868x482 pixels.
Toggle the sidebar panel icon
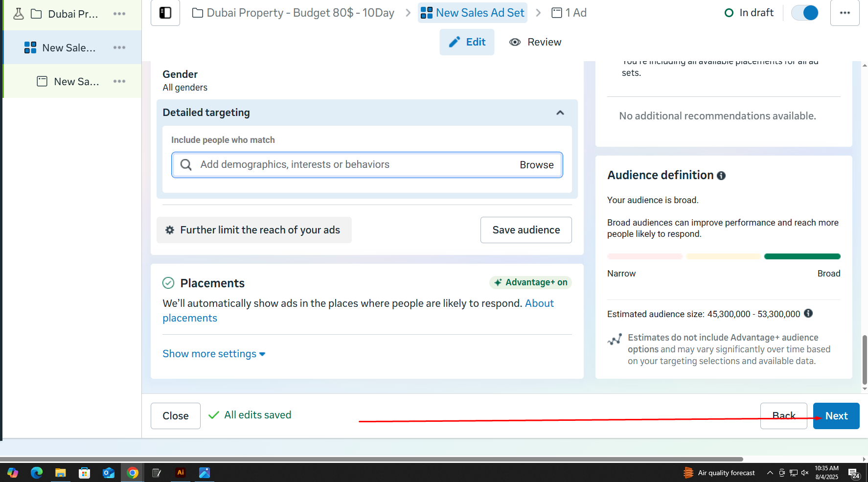point(165,13)
